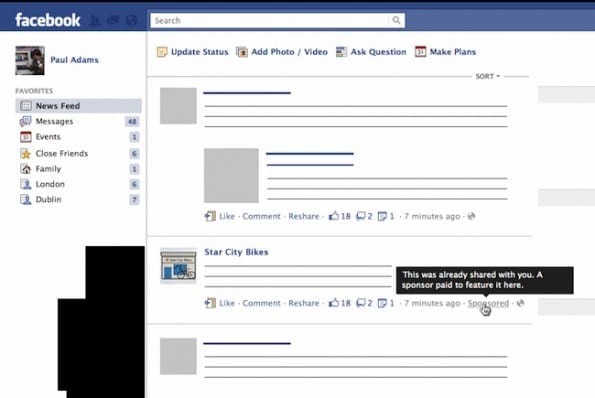The width and height of the screenshot is (595, 398).
Task: Click the Add Photo / Video icon
Action: coord(242,52)
